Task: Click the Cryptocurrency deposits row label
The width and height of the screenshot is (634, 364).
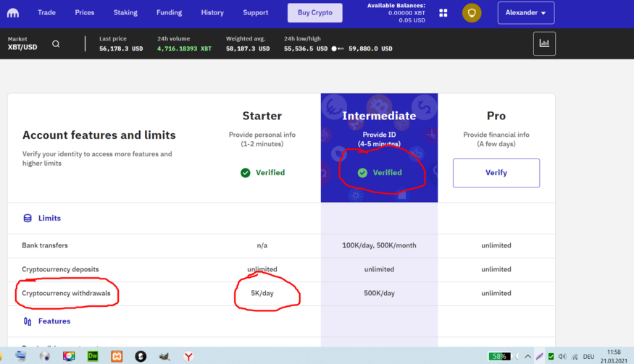Action: tap(60, 269)
